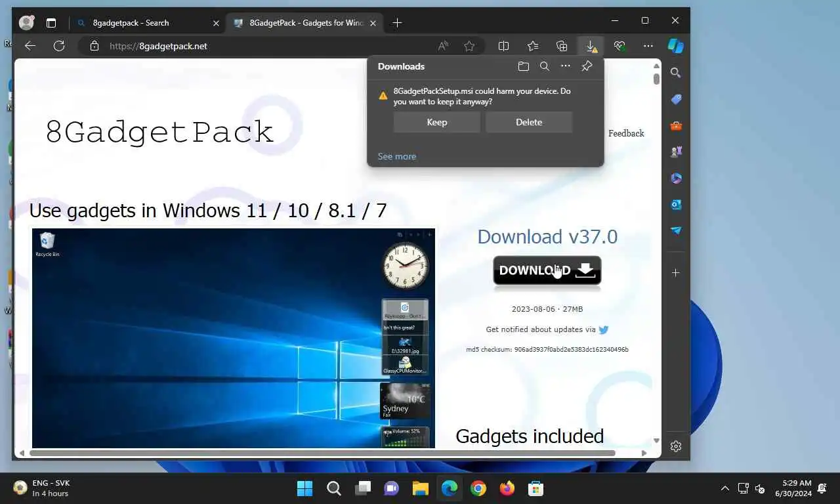Image resolution: width=840 pixels, height=504 pixels.
Task: Open the Collections icon
Action: coord(562,46)
